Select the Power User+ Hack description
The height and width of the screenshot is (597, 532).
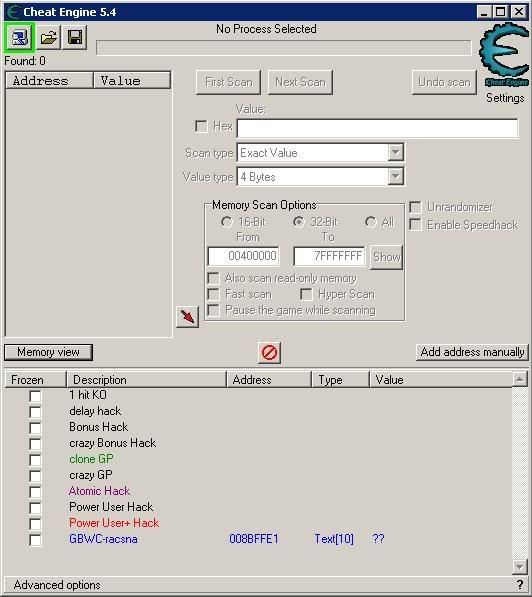pyautogui.click(x=114, y=523)
